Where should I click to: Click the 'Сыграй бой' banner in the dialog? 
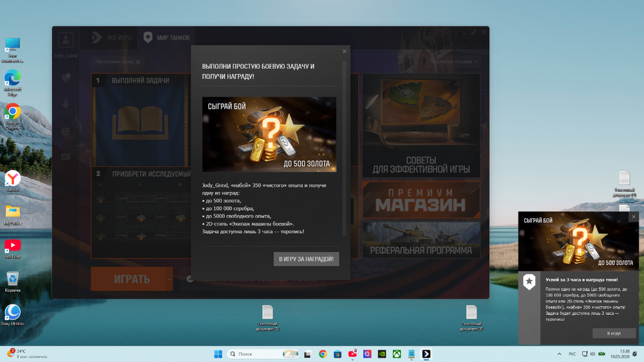pos(269,135)
